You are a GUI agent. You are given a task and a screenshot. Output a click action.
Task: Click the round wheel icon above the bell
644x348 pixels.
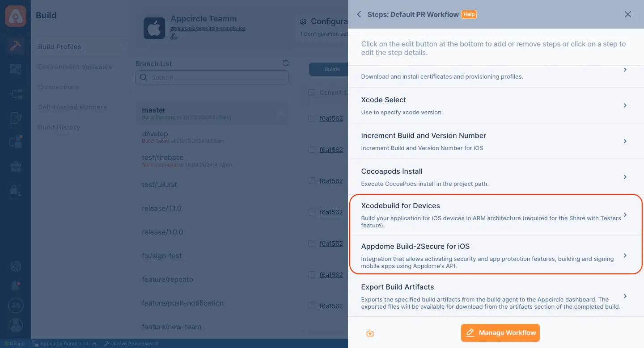point(16,267)
